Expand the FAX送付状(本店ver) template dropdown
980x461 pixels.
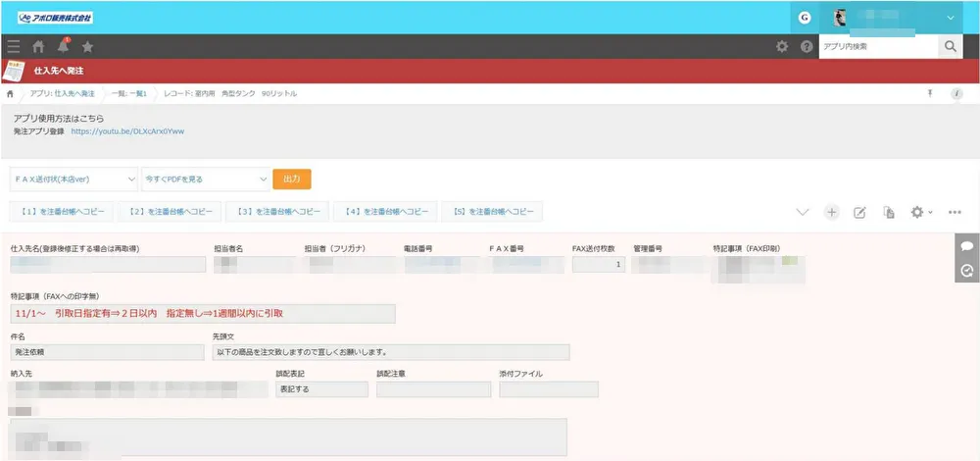click(73, 179)
